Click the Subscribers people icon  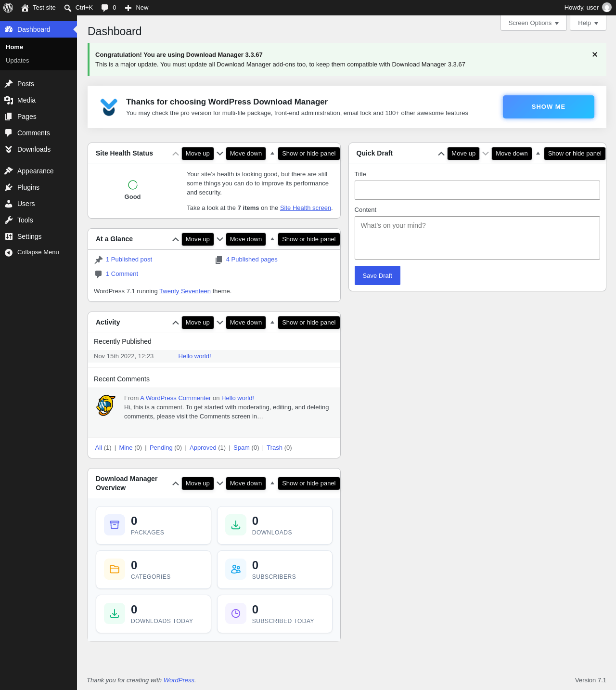236,569
